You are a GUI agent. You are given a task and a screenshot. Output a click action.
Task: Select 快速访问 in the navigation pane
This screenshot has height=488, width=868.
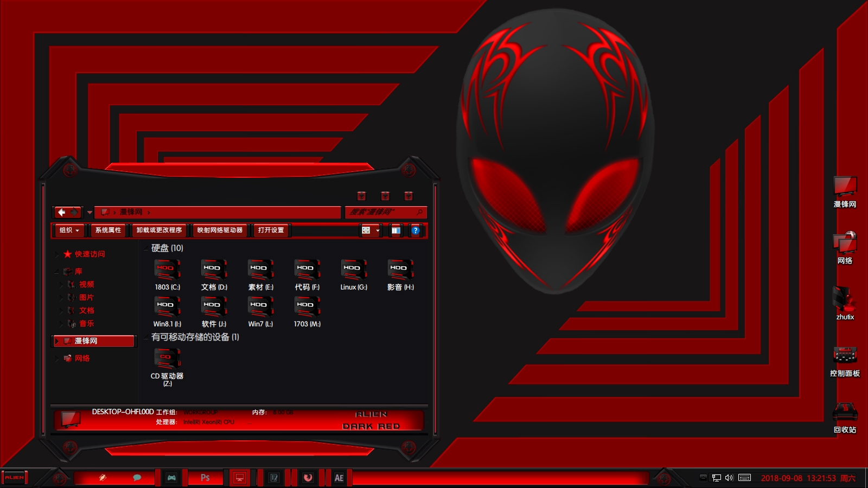pos(84,254)
